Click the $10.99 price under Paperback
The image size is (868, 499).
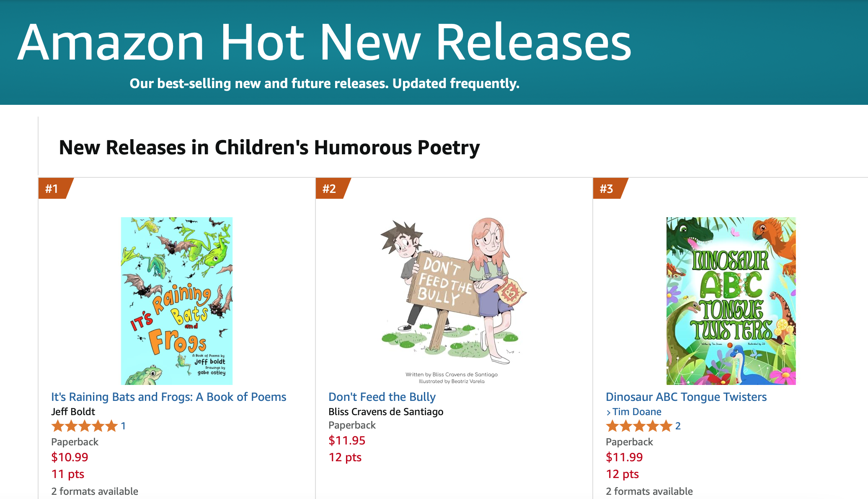coord(70,457)
